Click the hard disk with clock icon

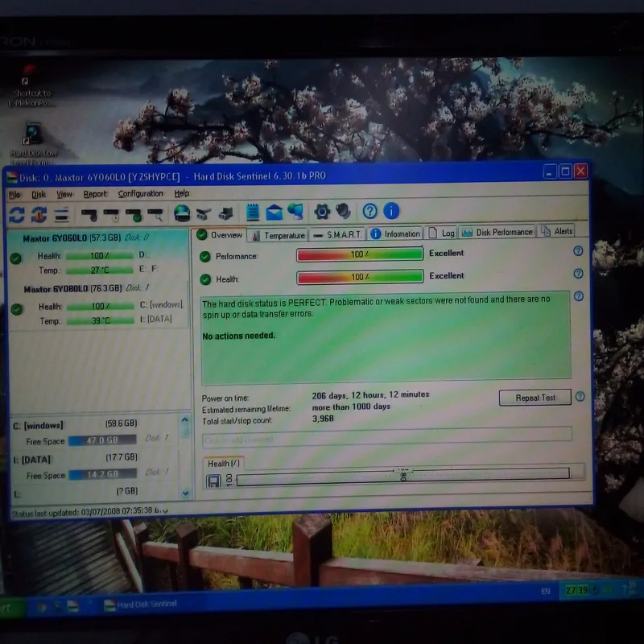tap(111, 214)
